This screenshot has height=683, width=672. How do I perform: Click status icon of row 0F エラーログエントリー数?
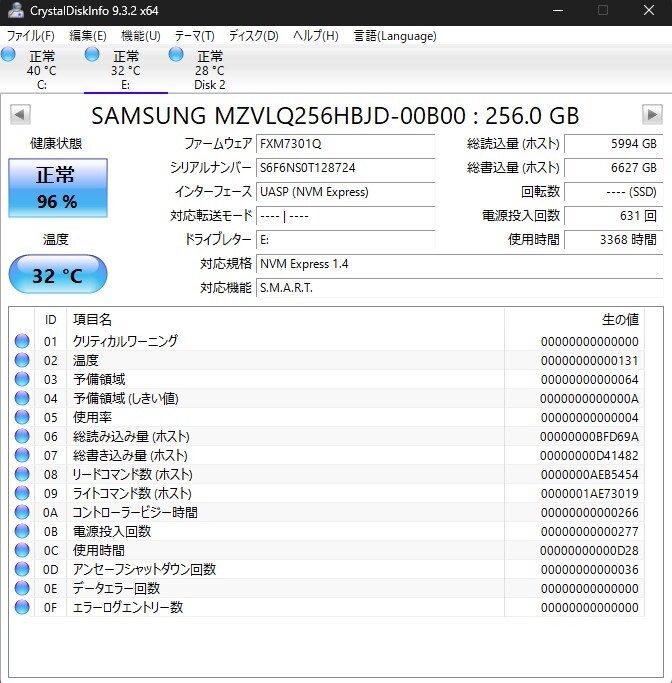(22, 607)
